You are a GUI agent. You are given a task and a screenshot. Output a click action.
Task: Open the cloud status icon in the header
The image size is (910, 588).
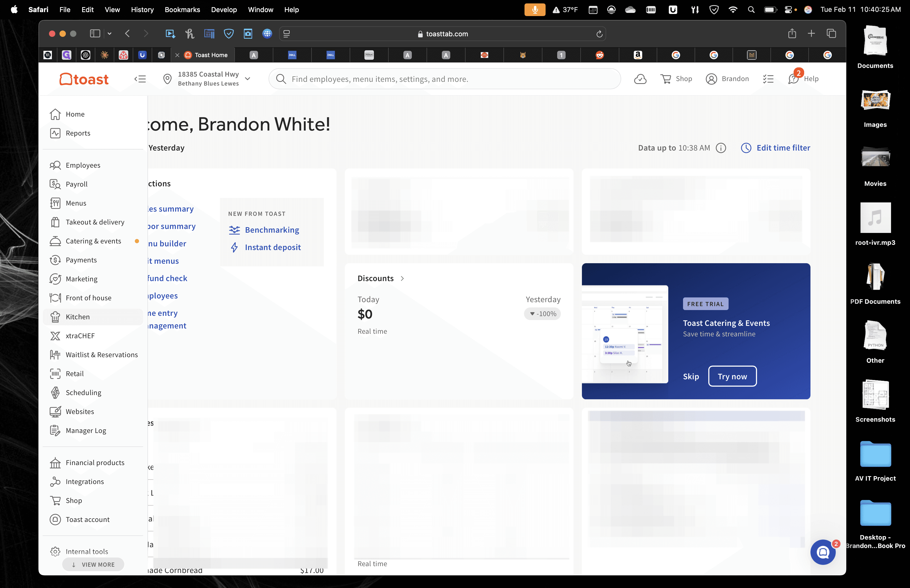point(640,79)
